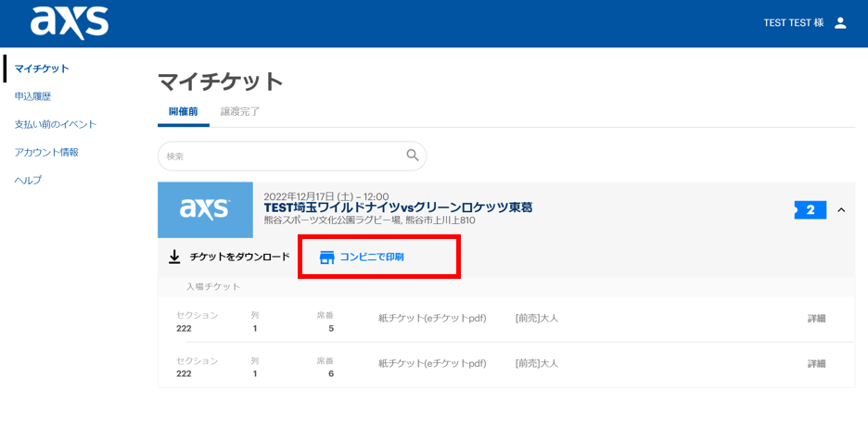Image resolution: width=868 pixels, height=440 pixels.
Task: View 詳細 for seat 6 ticket
Action: 816,364
